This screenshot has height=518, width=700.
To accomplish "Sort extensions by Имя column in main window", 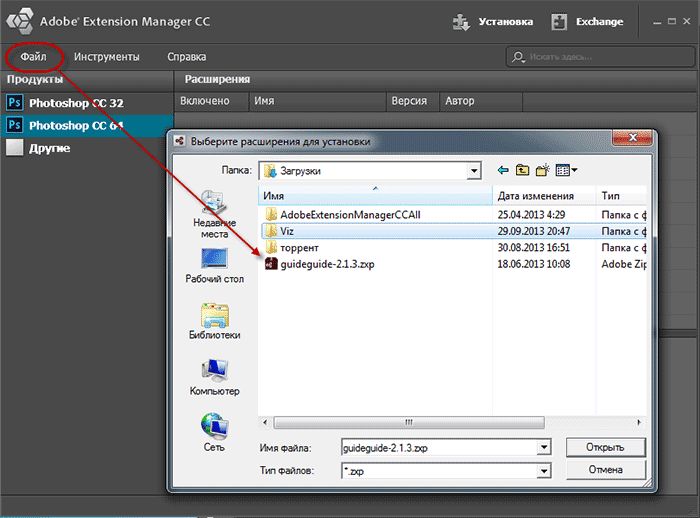I will pos(317,101).
